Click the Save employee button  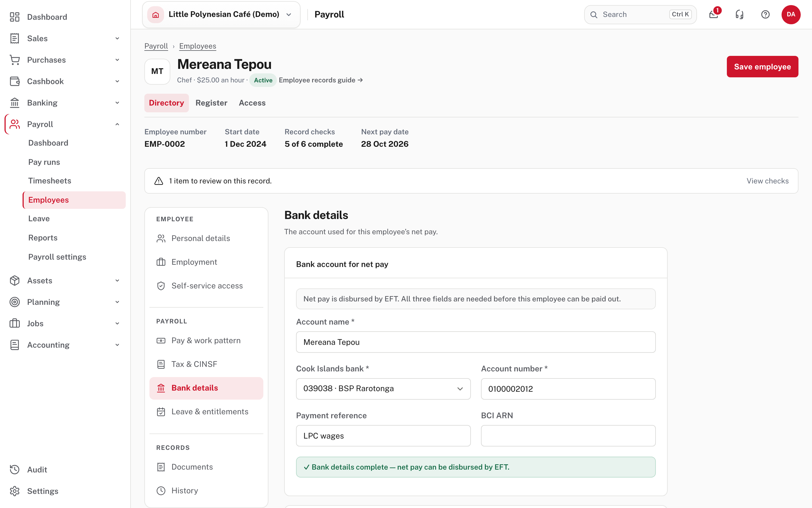(x=762, y=67)
